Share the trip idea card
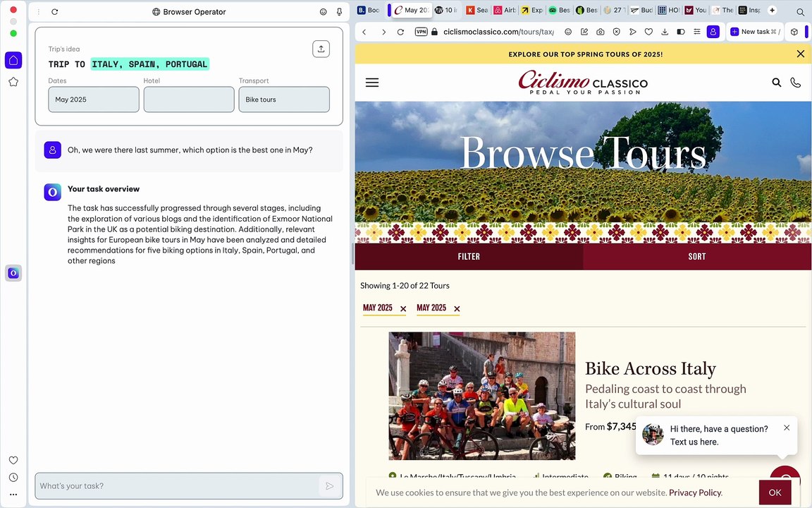 pos(321,49)
